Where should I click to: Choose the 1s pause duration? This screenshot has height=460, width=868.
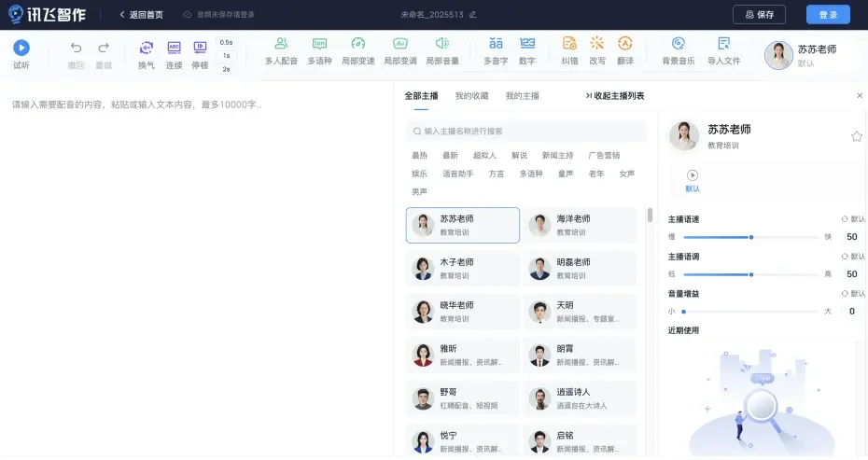coord(226,55)
